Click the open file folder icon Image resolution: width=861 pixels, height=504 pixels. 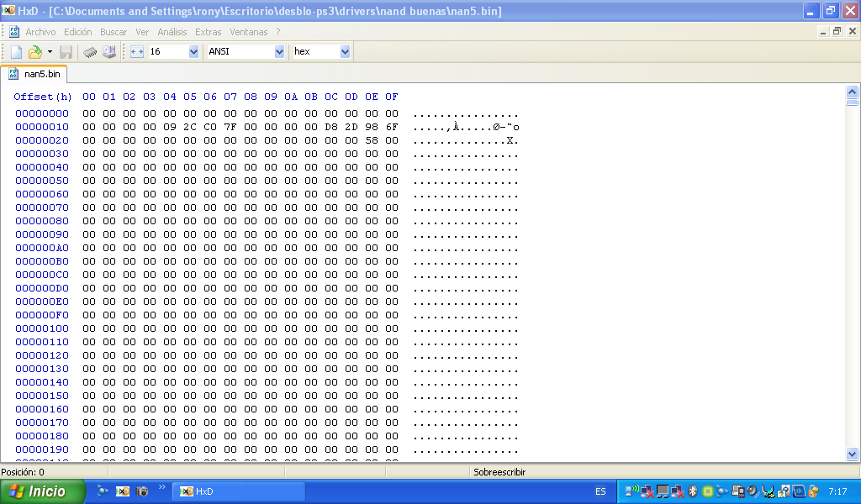tap(34, 52)
